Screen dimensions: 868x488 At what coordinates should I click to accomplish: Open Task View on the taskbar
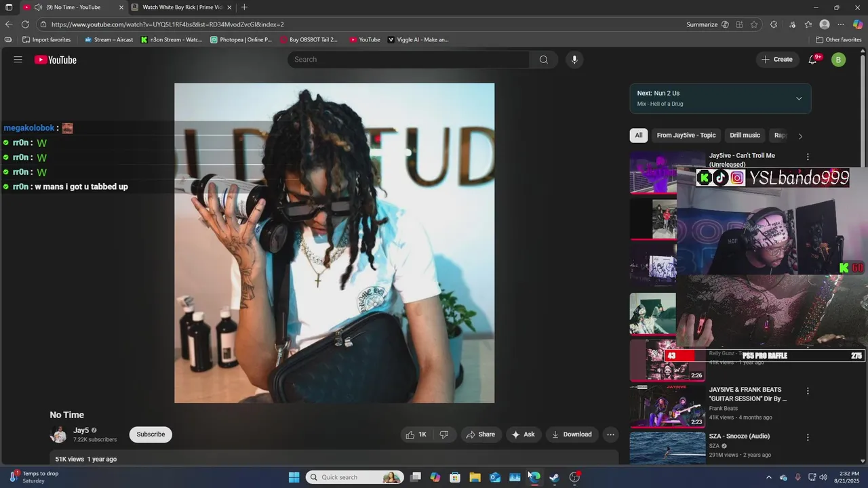[416, 477]
